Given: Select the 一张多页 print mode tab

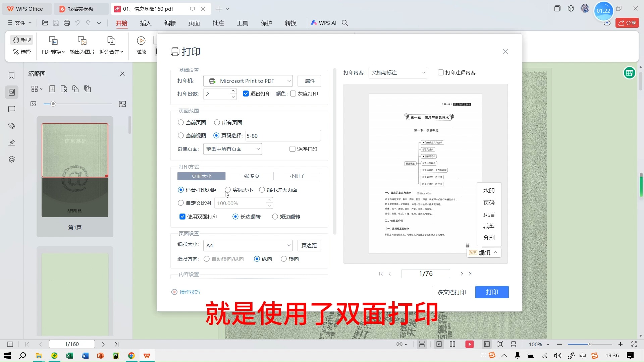Looking at the screenshot, I should (249, 176).
